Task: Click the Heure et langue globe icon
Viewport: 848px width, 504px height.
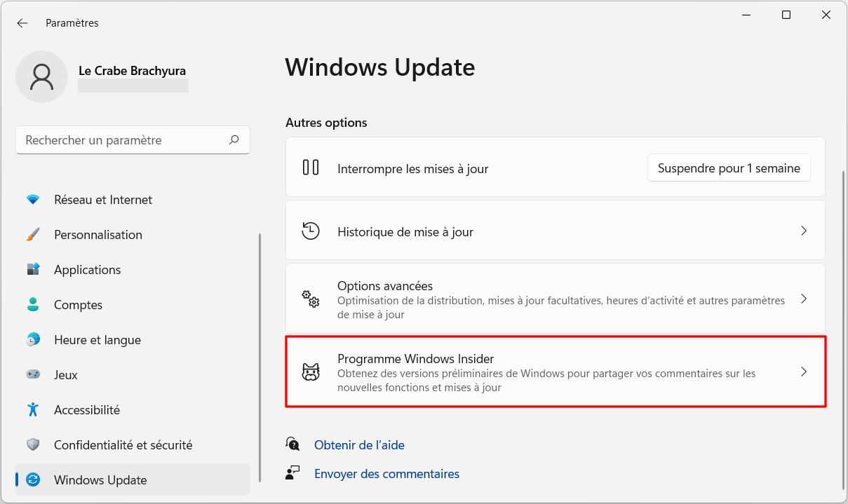Action: [33, 340]
